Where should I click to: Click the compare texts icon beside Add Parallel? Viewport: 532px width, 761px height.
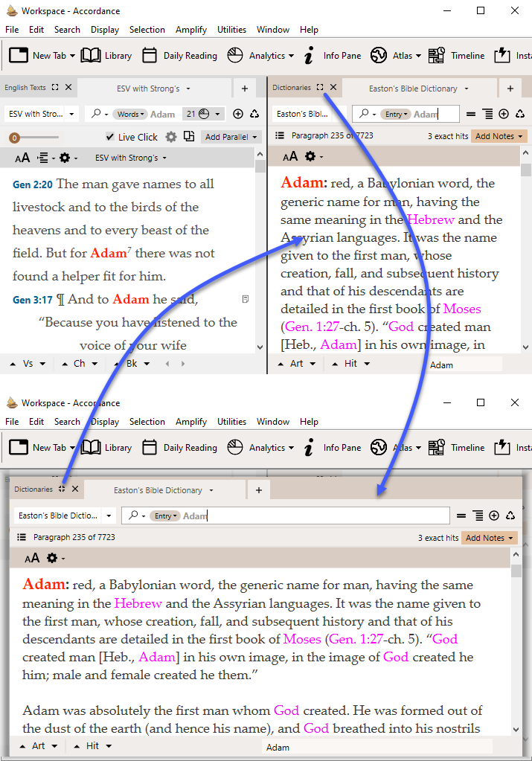tap(189, 137)
